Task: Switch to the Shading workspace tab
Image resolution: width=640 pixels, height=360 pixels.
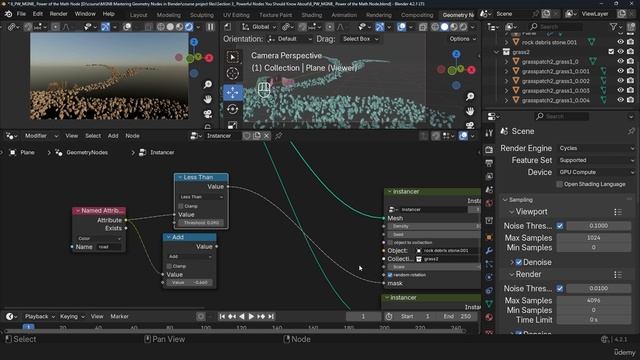Action: tap(312, 15)
